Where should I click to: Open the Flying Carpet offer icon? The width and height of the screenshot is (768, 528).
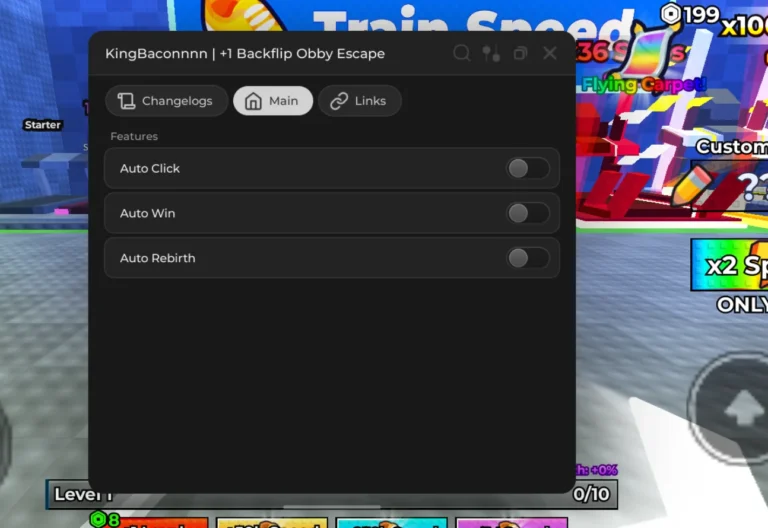coord(648,54)
